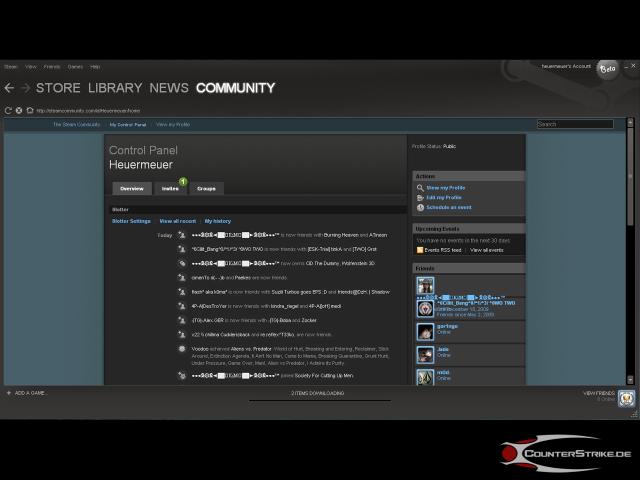Click the View all events link
Screen dimensions: 640x480
click(x=487, y=250)
